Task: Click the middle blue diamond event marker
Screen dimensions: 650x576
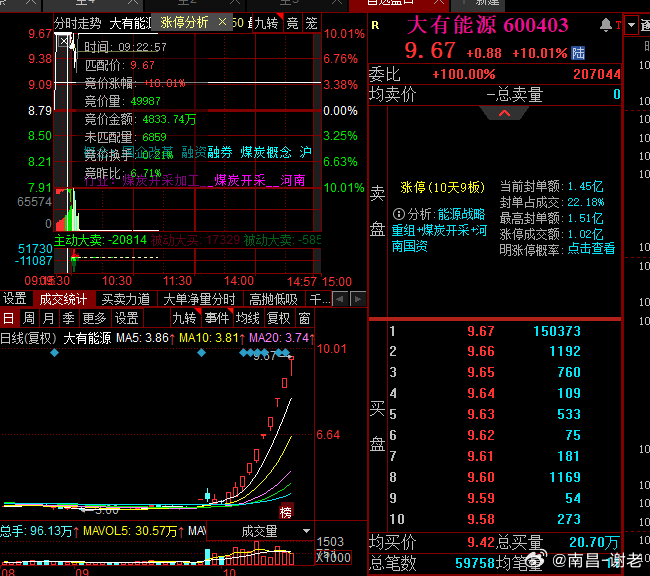Action: pyautogui.click(x=201, y=353)
